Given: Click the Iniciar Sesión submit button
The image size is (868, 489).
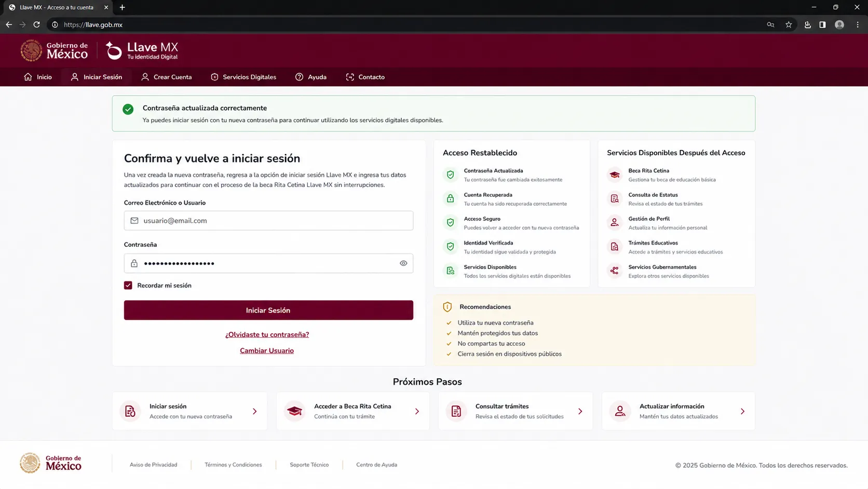Looking at the screenshot, I should click(x=268, y=310).
